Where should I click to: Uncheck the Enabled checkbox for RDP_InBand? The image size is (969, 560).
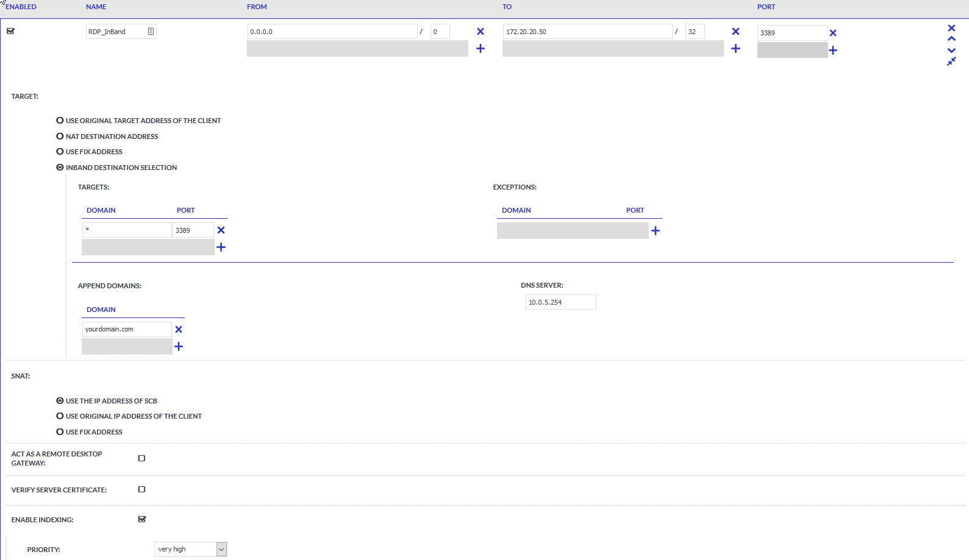coord(11,31)
